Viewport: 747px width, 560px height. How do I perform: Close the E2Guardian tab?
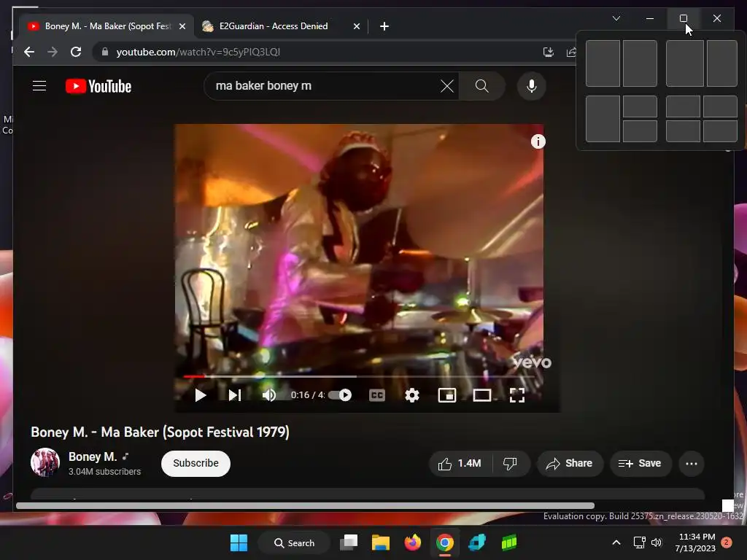coord(356,26)
